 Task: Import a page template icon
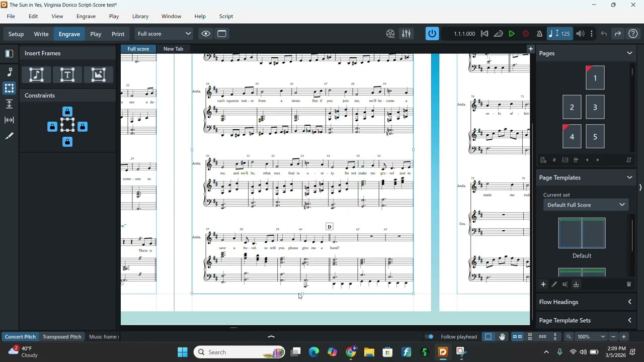tap(576, 285)
